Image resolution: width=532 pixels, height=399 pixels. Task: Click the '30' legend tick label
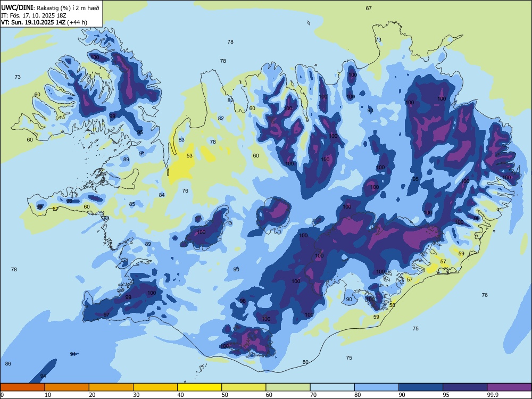point(136,395)
